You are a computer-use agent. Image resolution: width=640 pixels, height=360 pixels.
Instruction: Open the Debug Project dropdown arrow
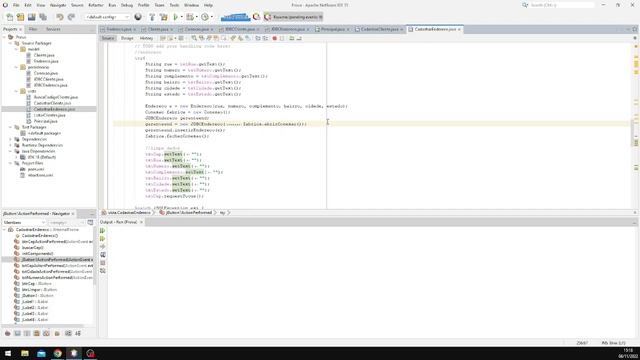click(196, 17)
